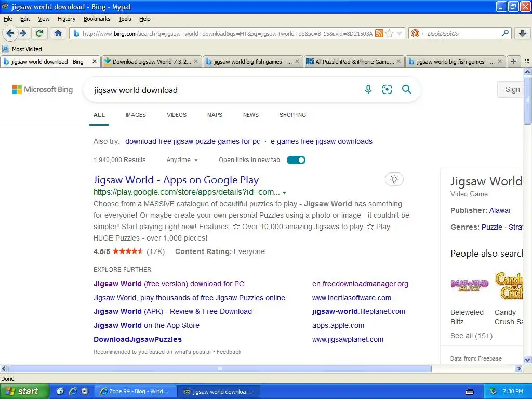Click the vertical scrollbar down arrow

coord(527,360)
